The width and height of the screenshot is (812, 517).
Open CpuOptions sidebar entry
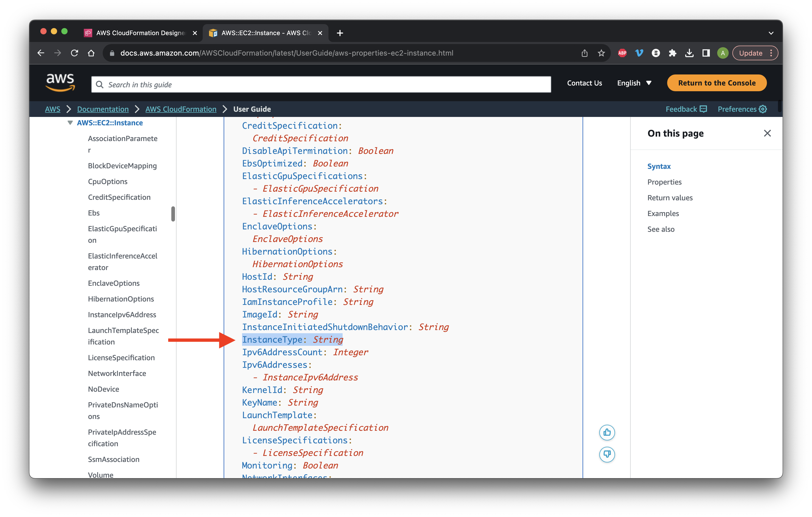[108, 182]
